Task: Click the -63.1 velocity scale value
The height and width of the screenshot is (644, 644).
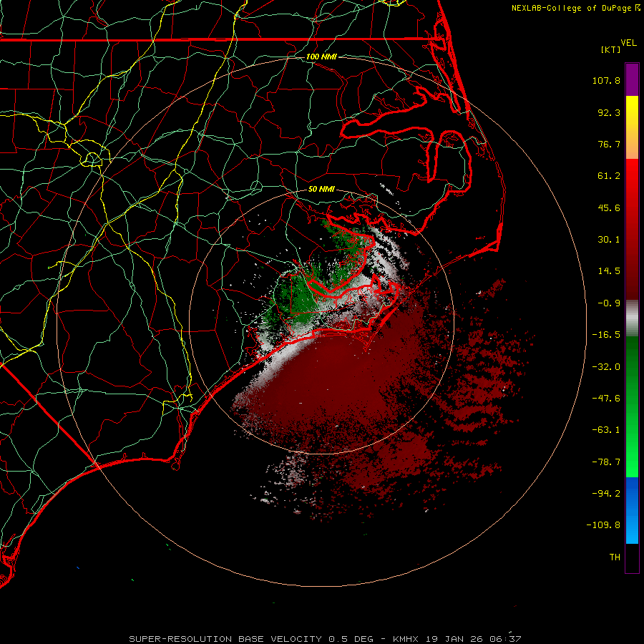Action: pos(606,430)
